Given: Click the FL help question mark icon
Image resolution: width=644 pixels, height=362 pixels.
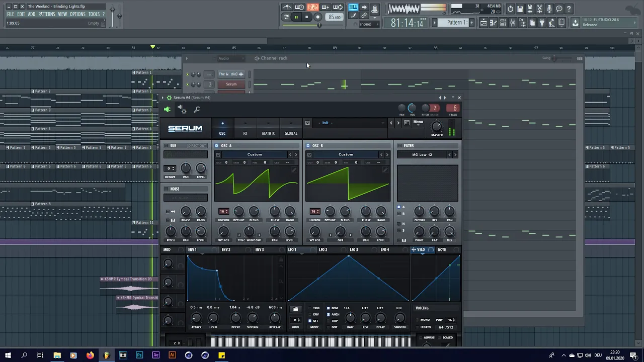Looking at the screenshot, I should [569, 9].
